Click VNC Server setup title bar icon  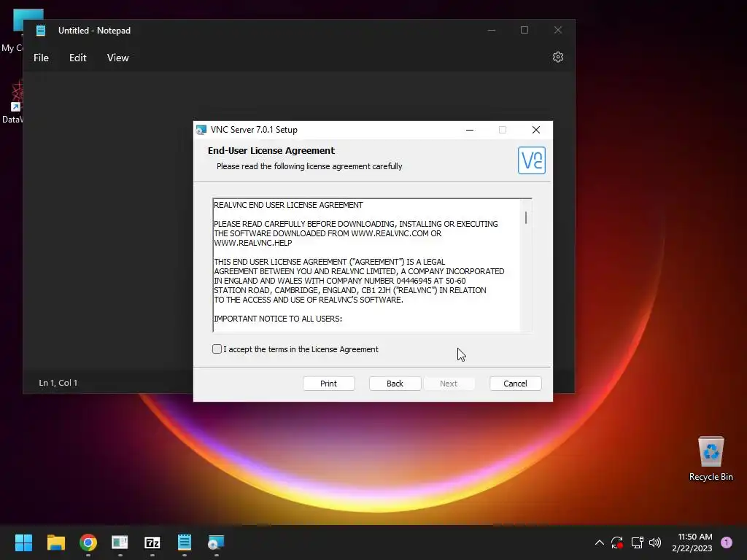[201, 130]
